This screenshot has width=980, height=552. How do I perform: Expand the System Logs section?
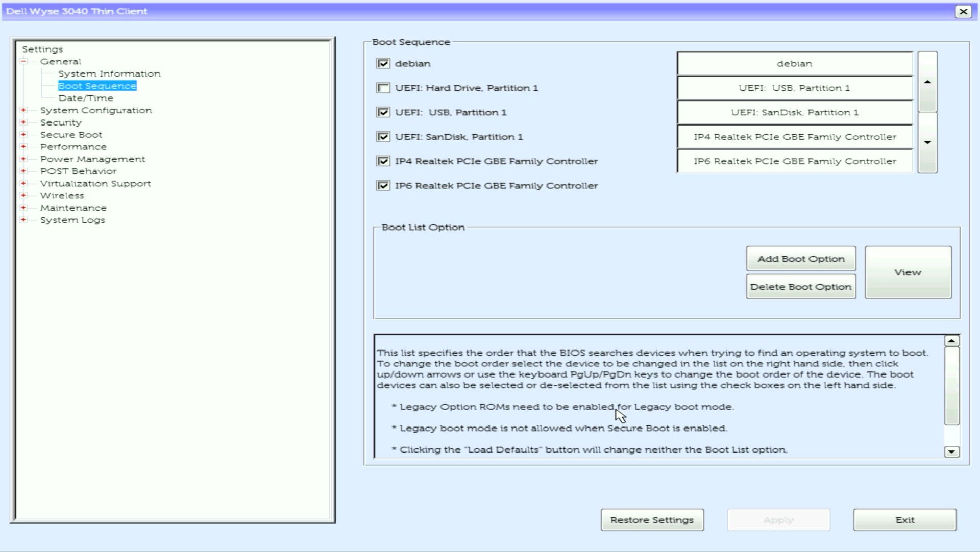tap(23, 220)
